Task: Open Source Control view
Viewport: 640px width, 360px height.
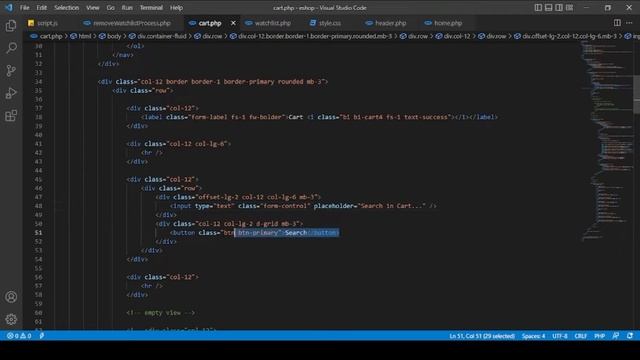Action: (11, 71)
